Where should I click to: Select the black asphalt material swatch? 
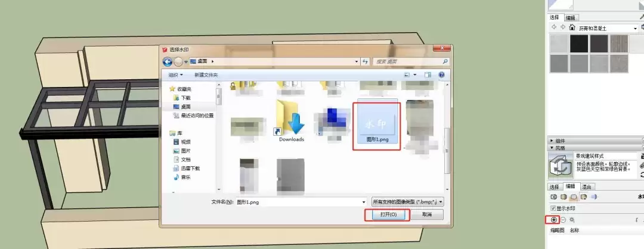(x=579, y=43)
